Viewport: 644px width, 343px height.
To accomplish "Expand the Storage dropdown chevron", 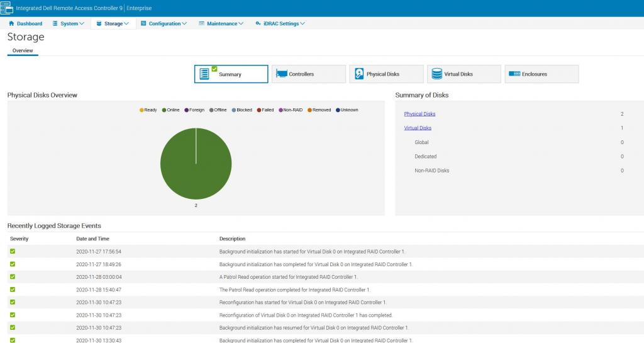I will pos(126,23).
